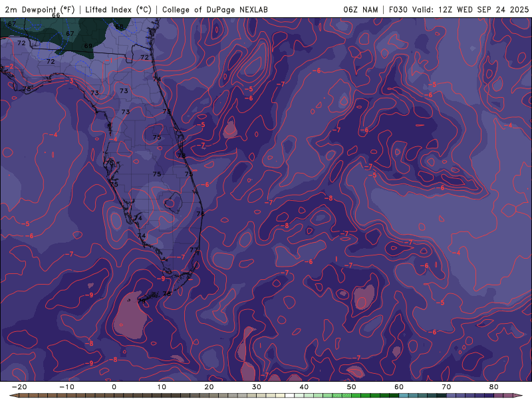The width and height of the screenshot is (532, 399).
Task: Click the "2m Dewpoint (°F)" title text
Action: tap(40, 9)
